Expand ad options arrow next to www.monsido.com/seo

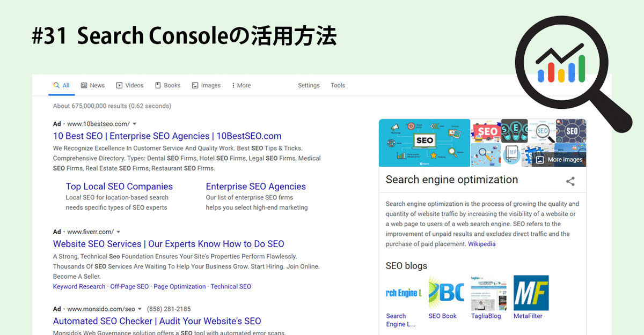tap(140, 309)
